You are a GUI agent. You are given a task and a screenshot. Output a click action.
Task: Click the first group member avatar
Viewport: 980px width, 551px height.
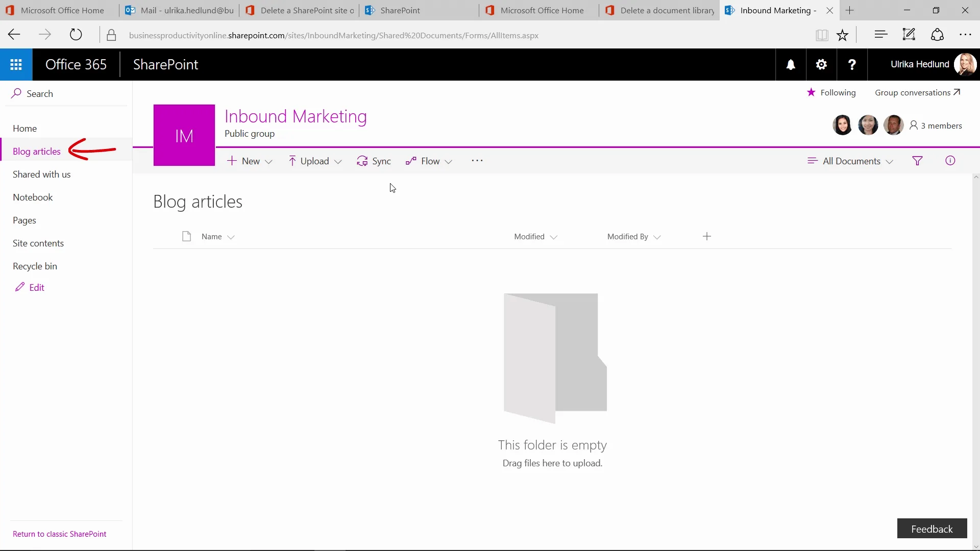coord(842,125)
